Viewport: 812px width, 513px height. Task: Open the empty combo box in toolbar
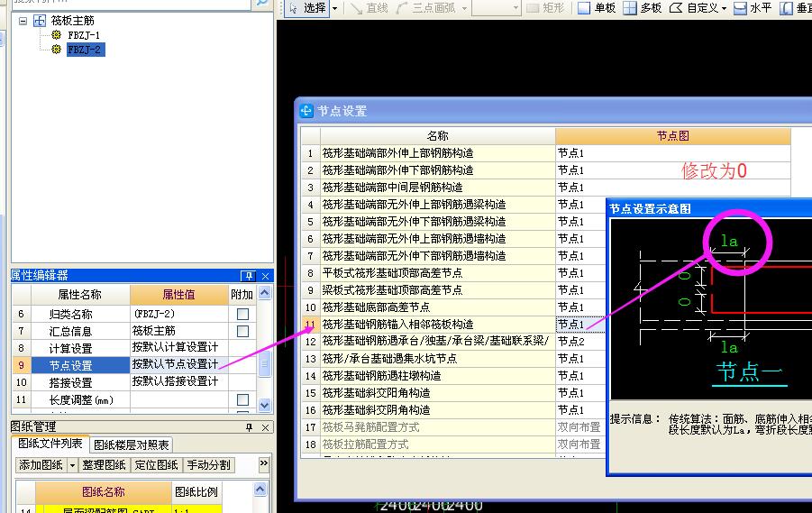(x=496, y=8)
